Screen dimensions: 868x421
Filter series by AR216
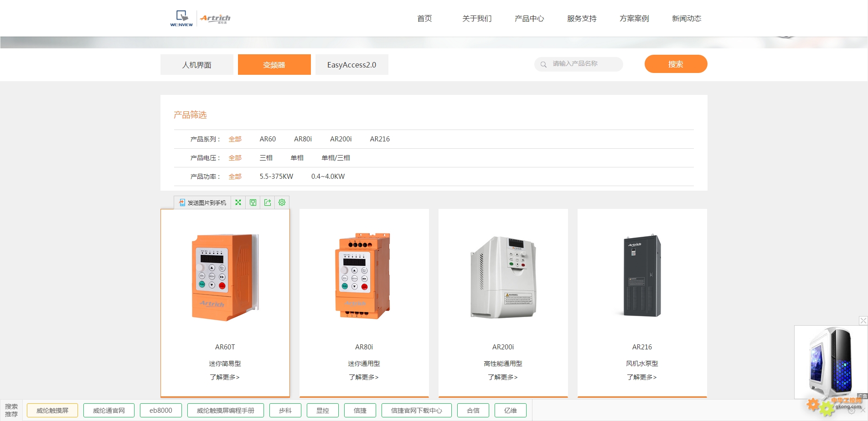380,139
